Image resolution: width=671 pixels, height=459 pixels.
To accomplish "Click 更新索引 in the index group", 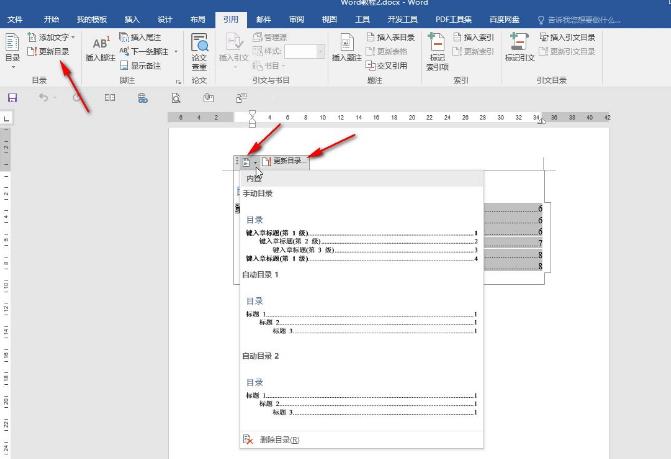I will (x=473, y=51).
